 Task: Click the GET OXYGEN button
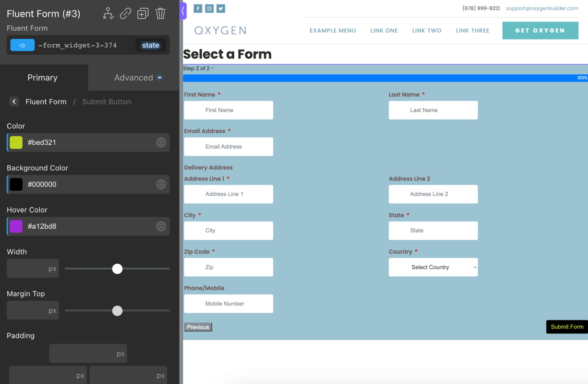pos(540,30)
